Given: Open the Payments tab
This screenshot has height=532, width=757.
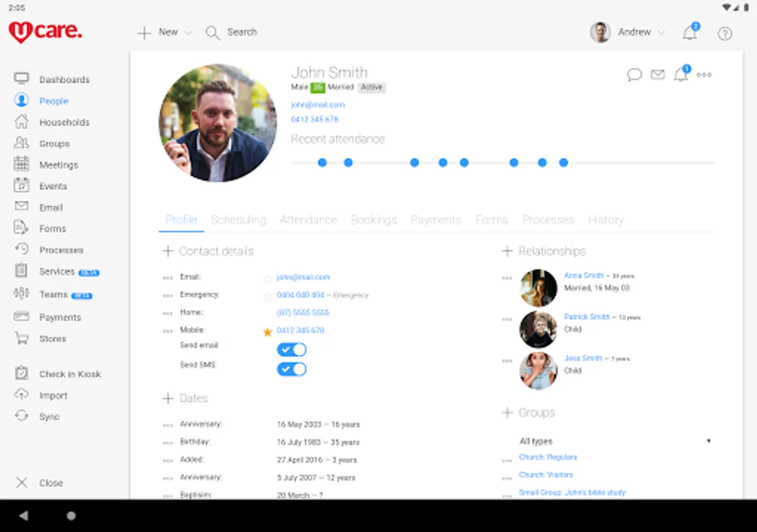Looking at the screenshot, I should pos(436,219).
